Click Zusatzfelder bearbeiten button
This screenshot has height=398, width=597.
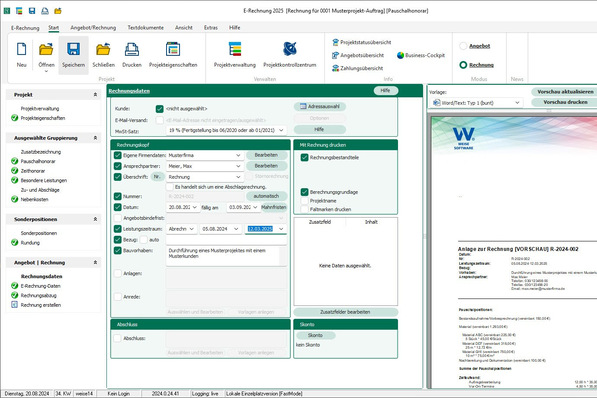click(x=345, y=312)
